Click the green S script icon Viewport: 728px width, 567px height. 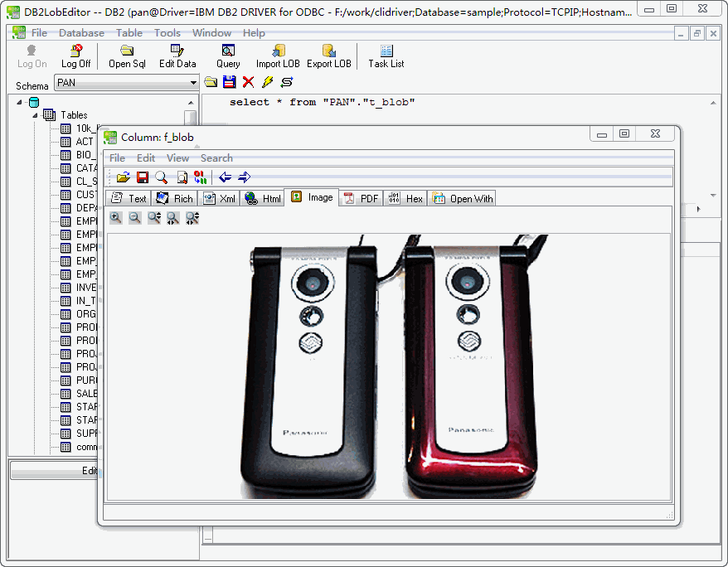(x=287, y=82)
